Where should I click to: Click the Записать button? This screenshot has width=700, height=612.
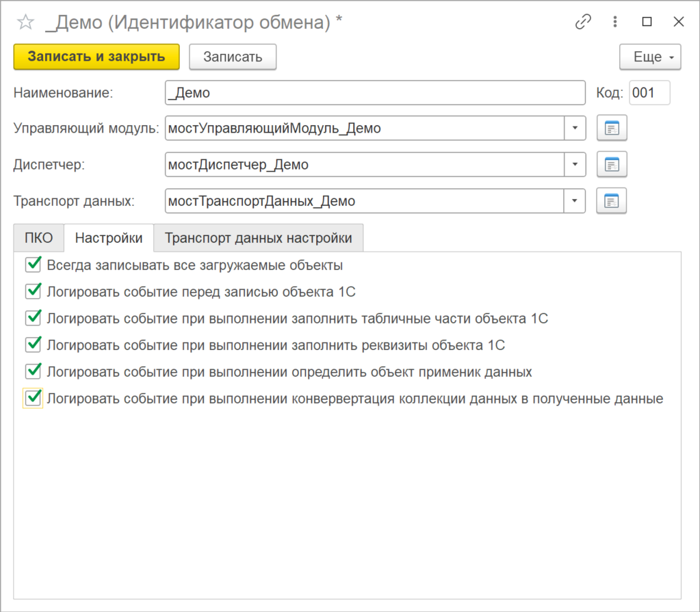pos(233,57)
